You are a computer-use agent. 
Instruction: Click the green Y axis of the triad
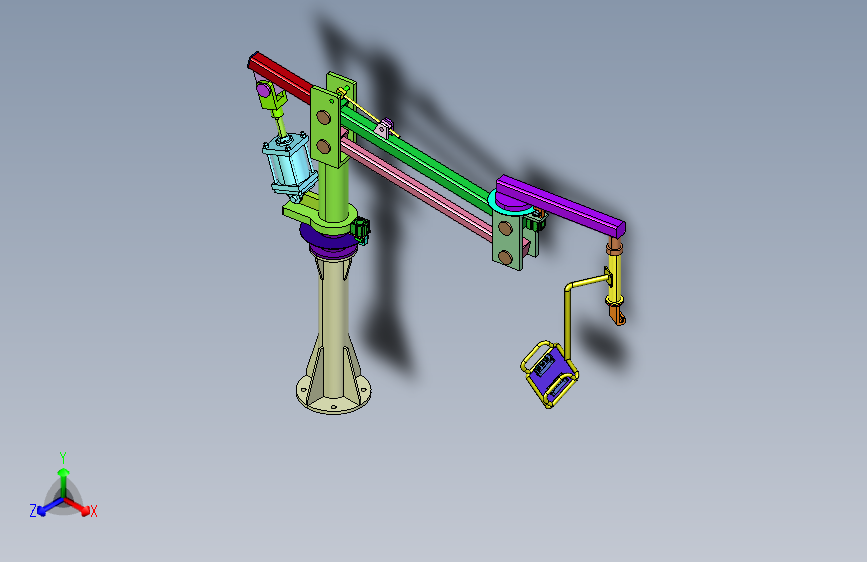64,482
